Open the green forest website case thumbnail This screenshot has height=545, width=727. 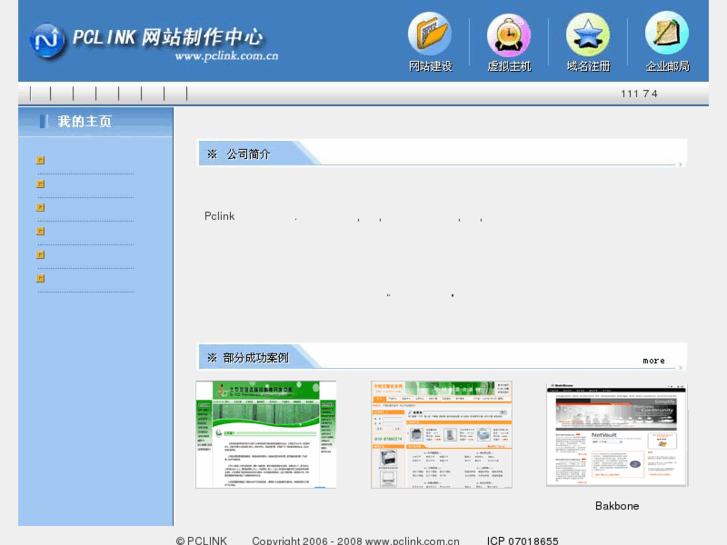[266, 435]
